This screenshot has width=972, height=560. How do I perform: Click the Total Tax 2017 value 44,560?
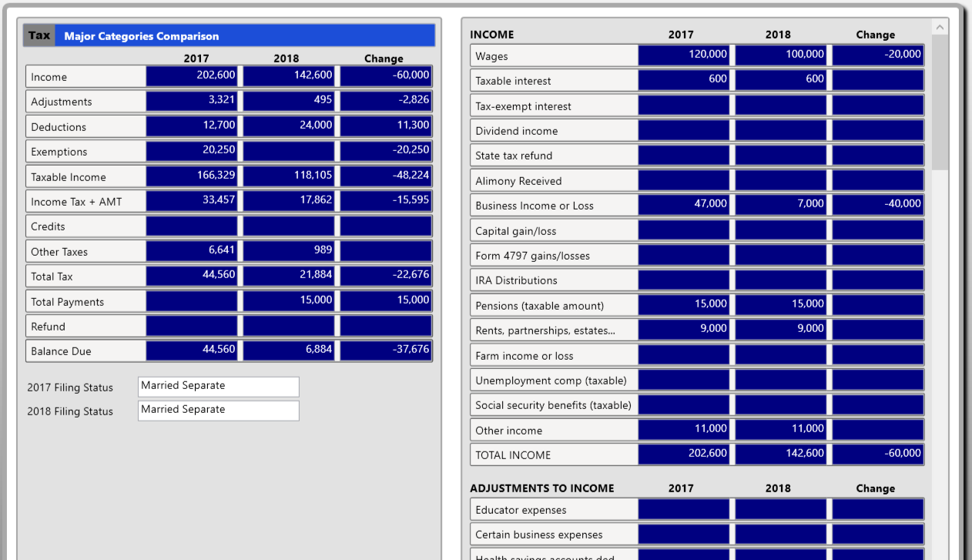click(192, 276)
